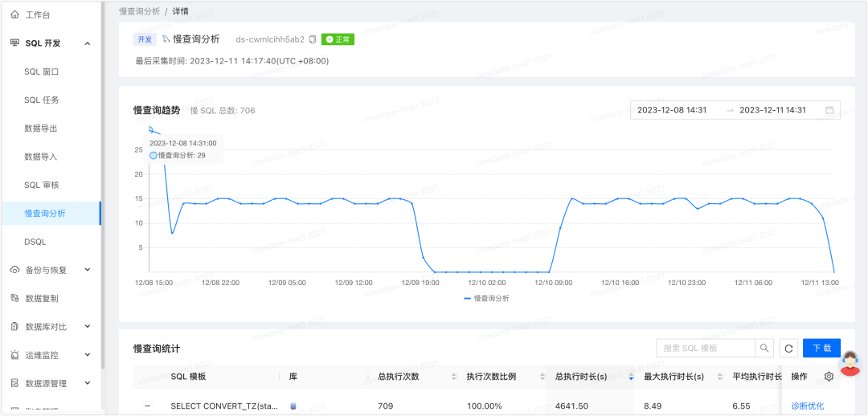Viewport: 868px width, 416px height.
Task: Click 慢 SQL 总数: 706 text
Action: pos(223,111)
